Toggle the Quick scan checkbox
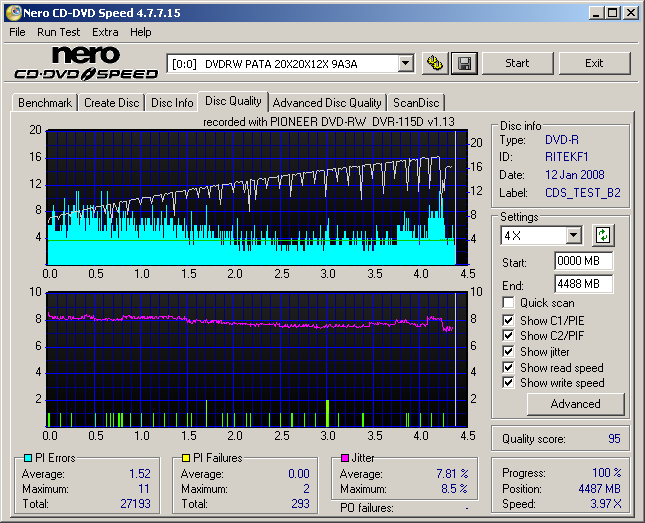The height and width of the screenshot is (523, 645). pos(508,303)
